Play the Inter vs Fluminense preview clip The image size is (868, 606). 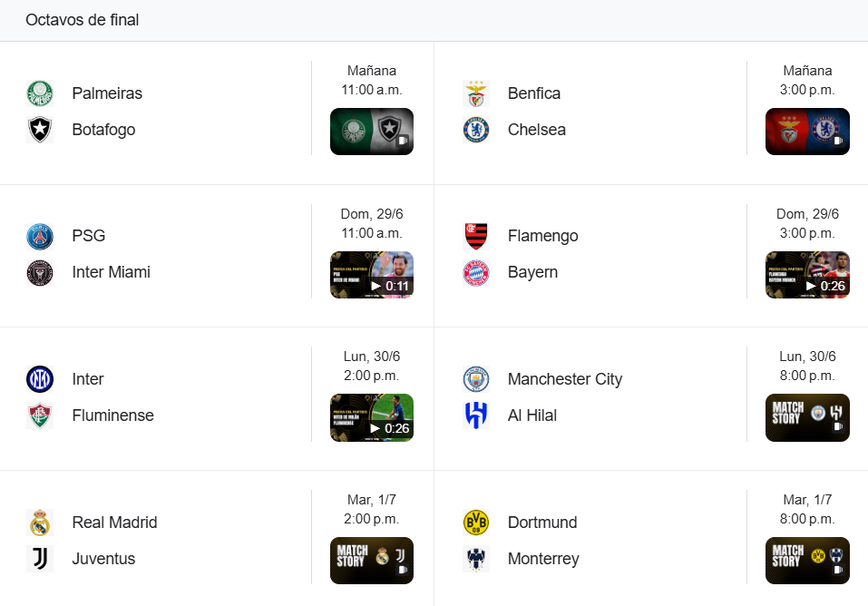pyautogui.click(x=372, y=417)
